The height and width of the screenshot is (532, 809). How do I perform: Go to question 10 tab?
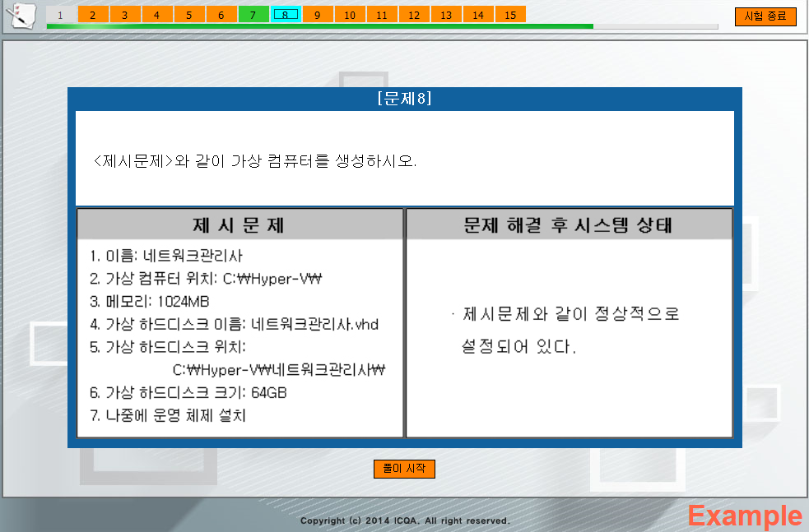(x=350, y=15)
